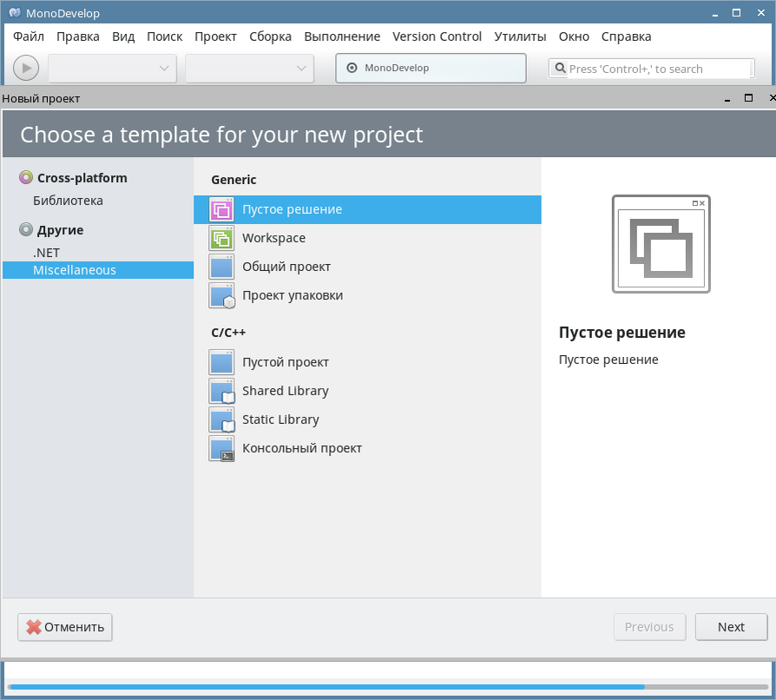The image size is (776, 700).
Task: Open the second toolbar combo box
Action: (248, 68)
